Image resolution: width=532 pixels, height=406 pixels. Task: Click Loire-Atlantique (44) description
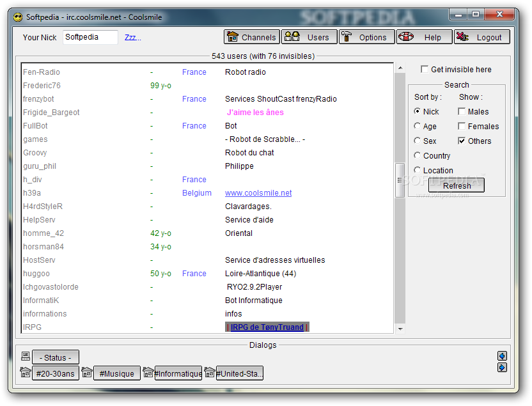tap(261, 274)
